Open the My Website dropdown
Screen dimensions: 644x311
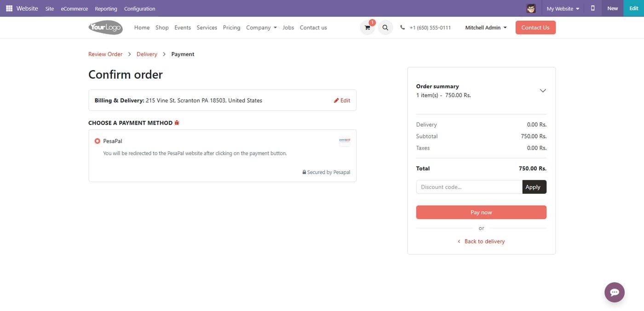click(x=563, y=8)
